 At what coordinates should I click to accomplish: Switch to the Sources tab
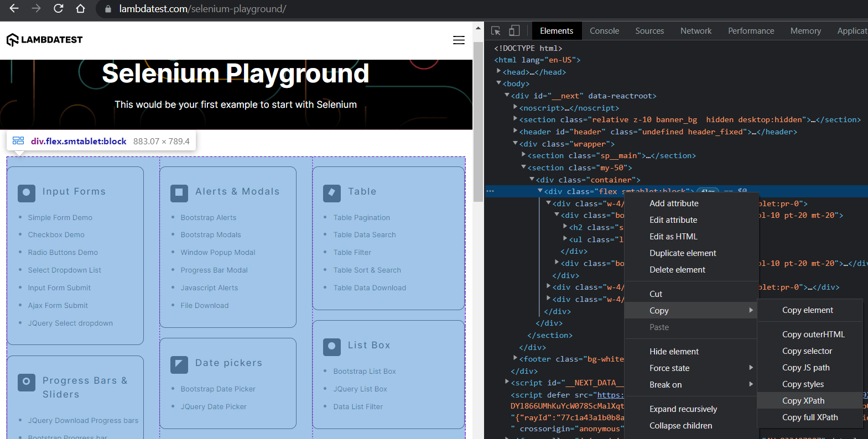click(x=649, y=31)
